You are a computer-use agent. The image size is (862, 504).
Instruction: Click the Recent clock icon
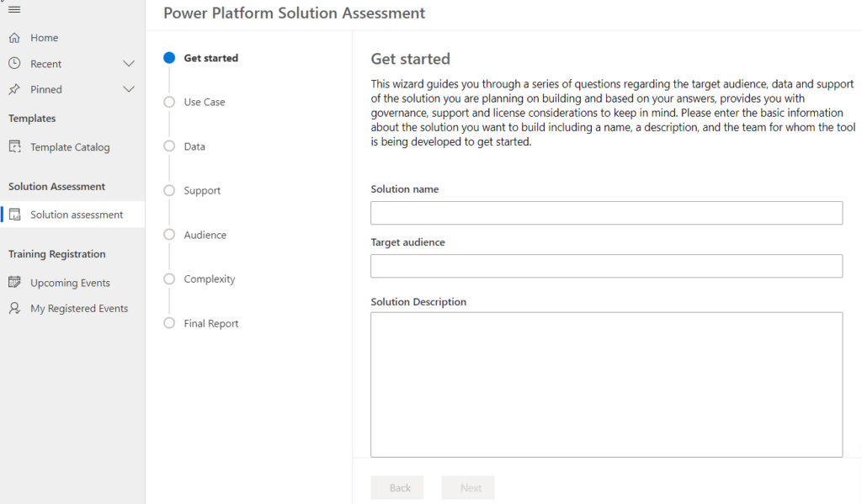tap(14, 63)
